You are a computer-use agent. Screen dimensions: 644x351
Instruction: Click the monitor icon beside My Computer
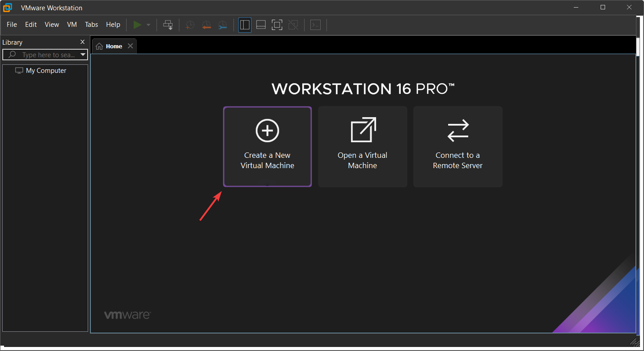(19, 71)
